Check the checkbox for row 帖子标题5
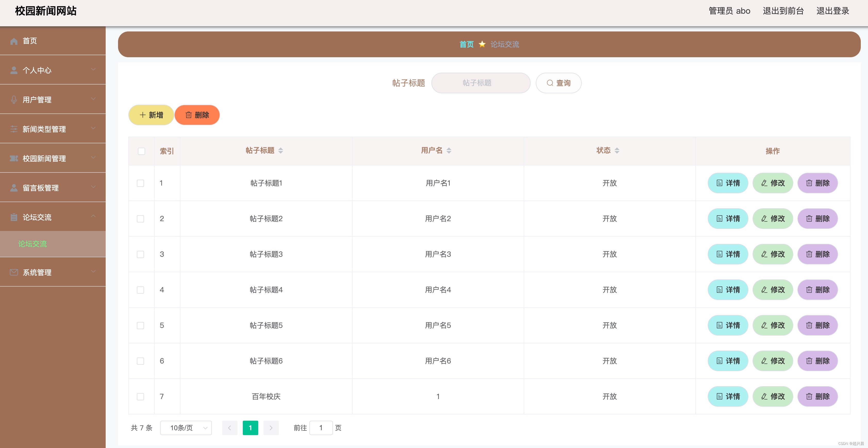868x448 pixels. [x=140, y=326]
